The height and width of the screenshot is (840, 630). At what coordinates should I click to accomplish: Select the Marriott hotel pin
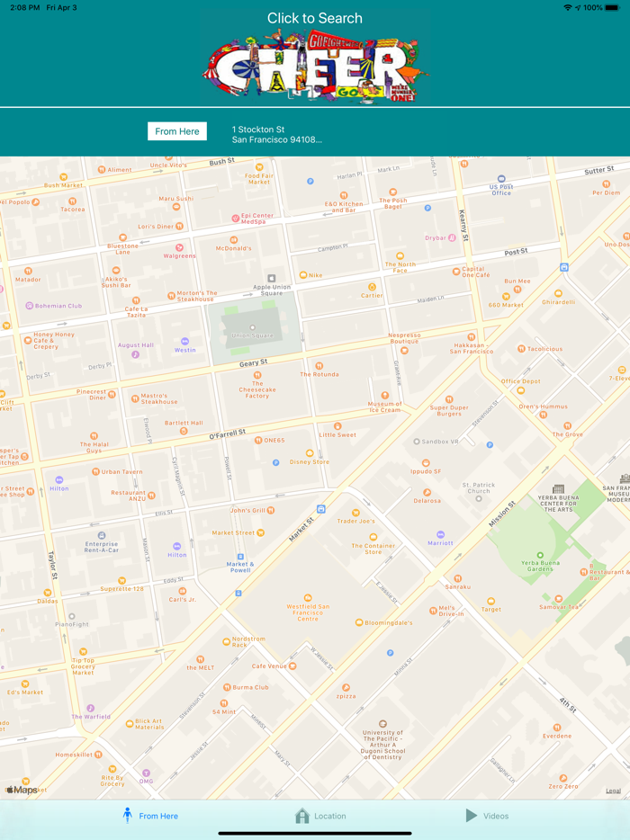click(440, 534)
